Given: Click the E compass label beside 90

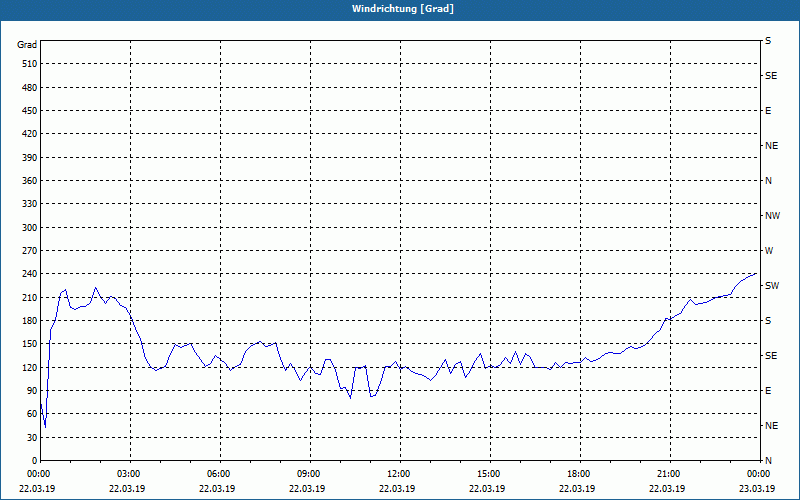Looking at the screenshot, I should pos(768,391).
